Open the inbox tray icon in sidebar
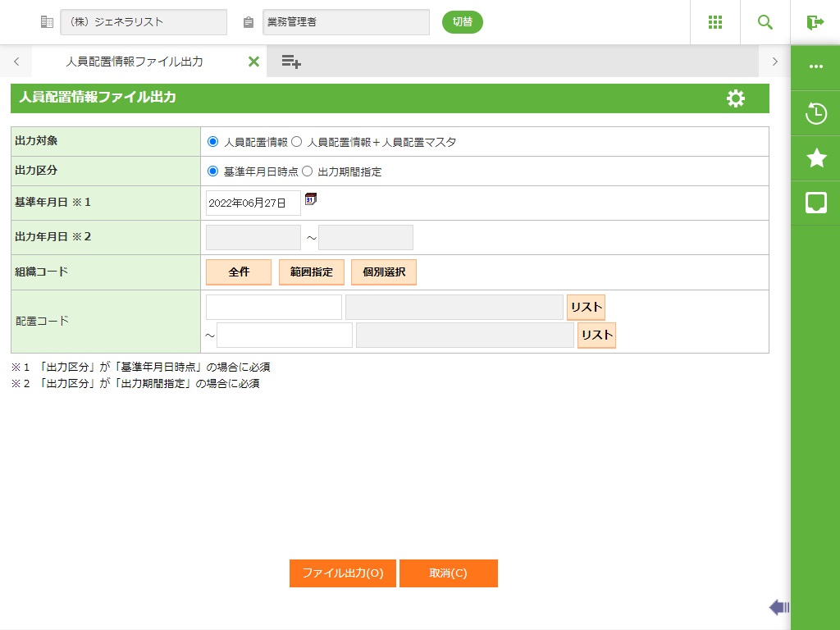Viewport: 840px width, 630px height. (815, 203)
